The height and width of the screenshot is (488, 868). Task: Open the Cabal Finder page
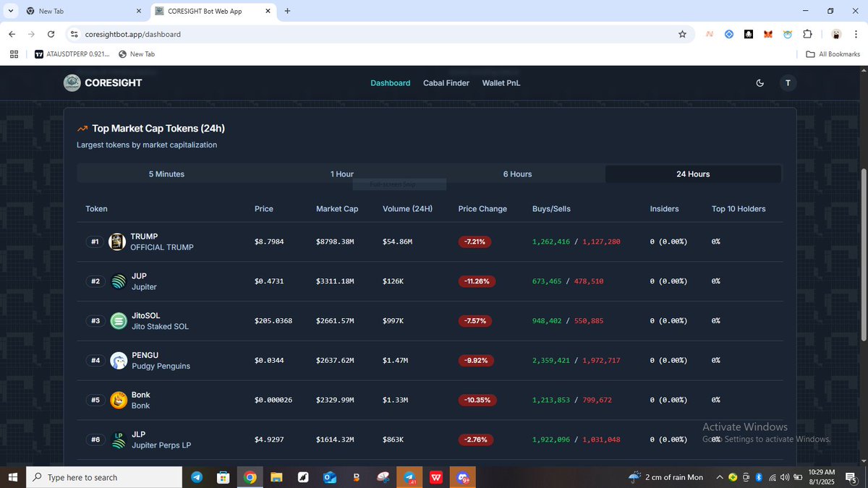446,83
